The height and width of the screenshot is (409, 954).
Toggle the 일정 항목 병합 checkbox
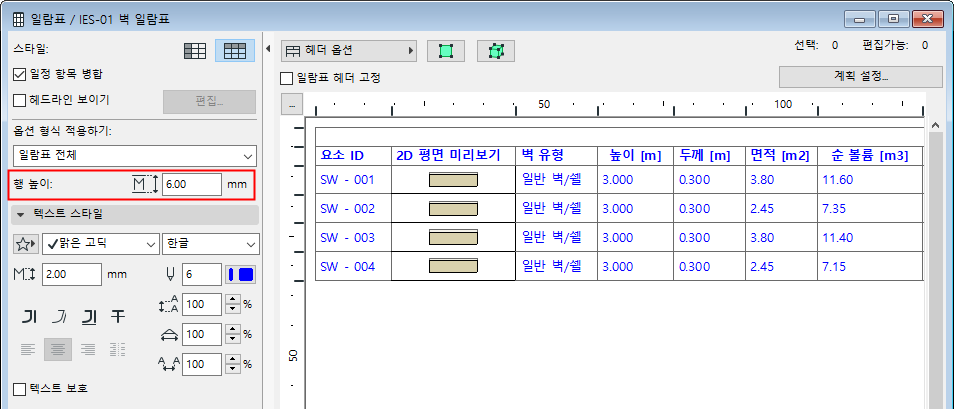(19, 74)
